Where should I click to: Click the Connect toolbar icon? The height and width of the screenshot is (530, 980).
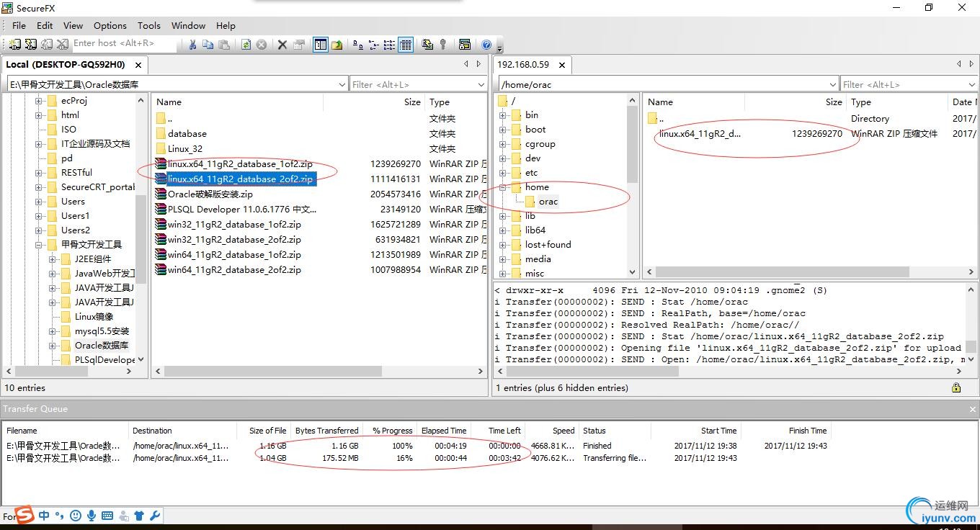[x=16, y=44]
